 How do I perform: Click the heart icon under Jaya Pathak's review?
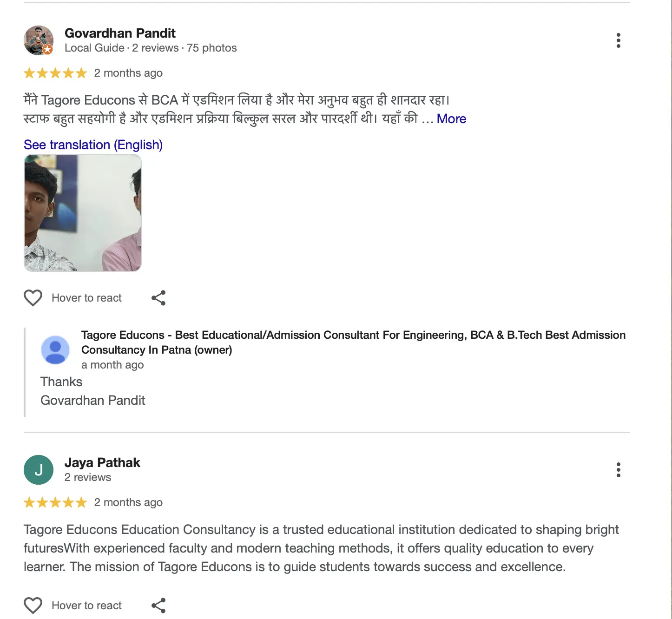pos(33,606)
